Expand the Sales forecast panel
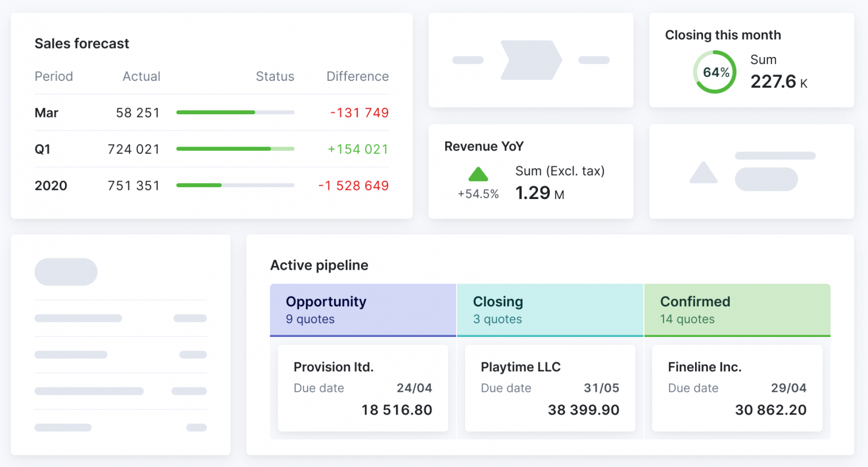The image size is (868, 467). click(x=82, y=44)
